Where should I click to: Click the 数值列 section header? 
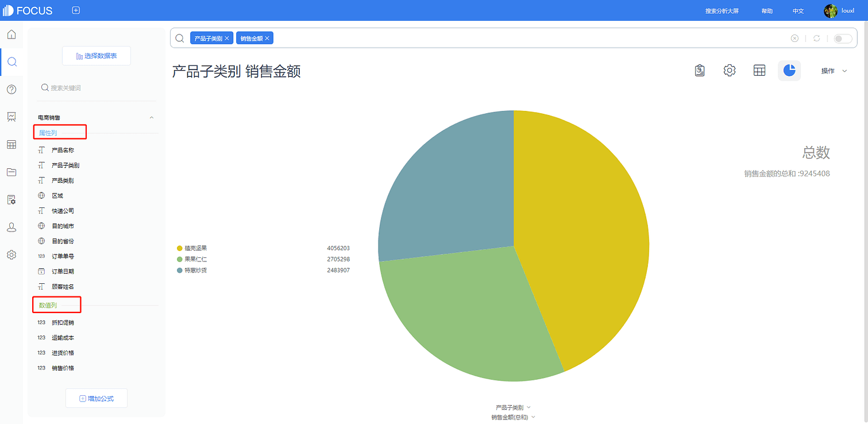[48, 305]
